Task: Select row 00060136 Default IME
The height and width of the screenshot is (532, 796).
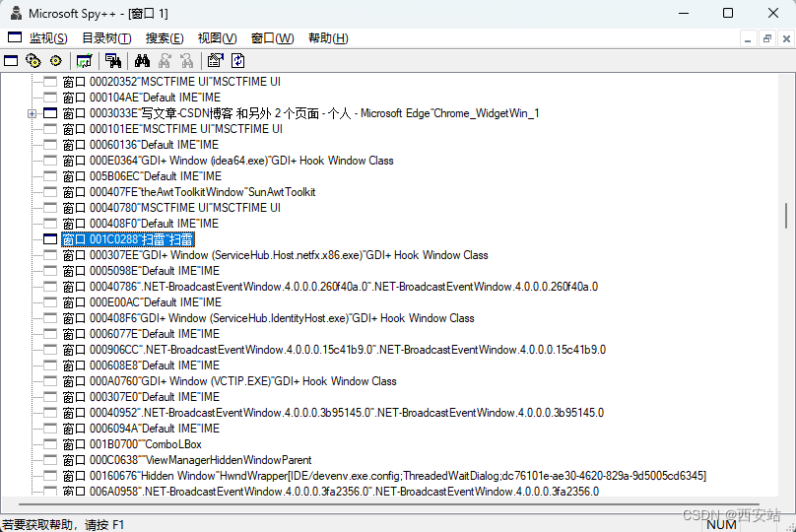Action: [141, 145]
